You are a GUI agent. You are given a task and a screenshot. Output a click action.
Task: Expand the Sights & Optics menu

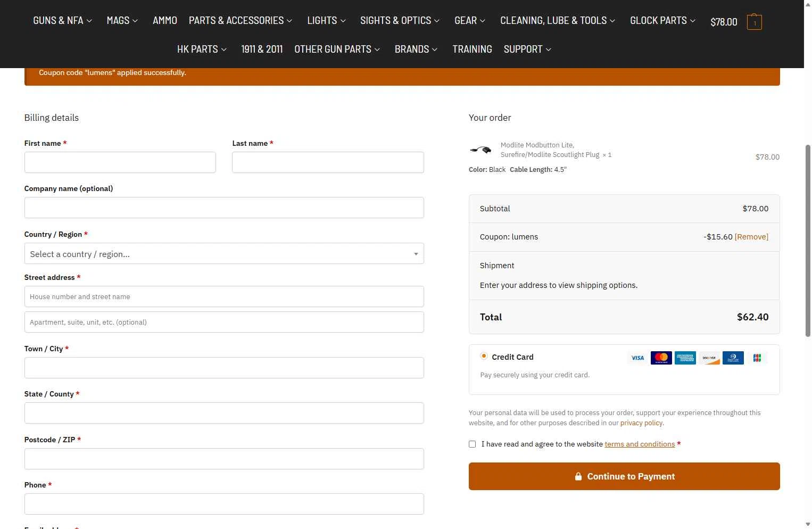pyautogui.click(x=400, y=21)
